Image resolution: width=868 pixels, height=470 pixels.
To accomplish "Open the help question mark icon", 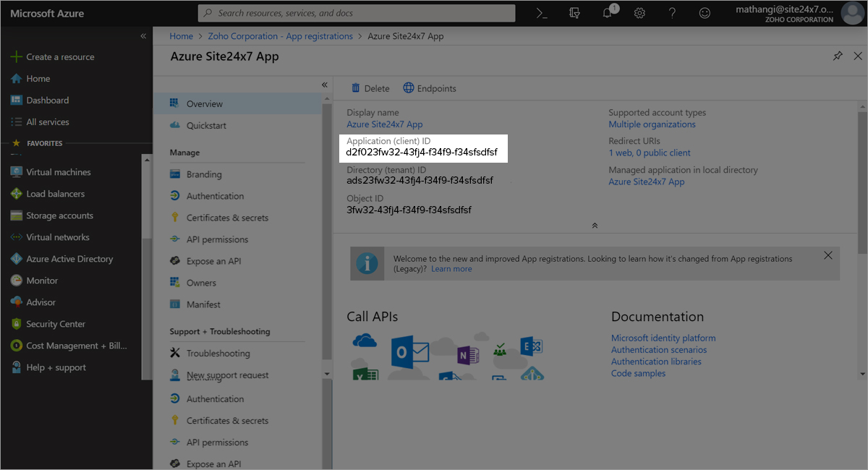I will 672,13.
